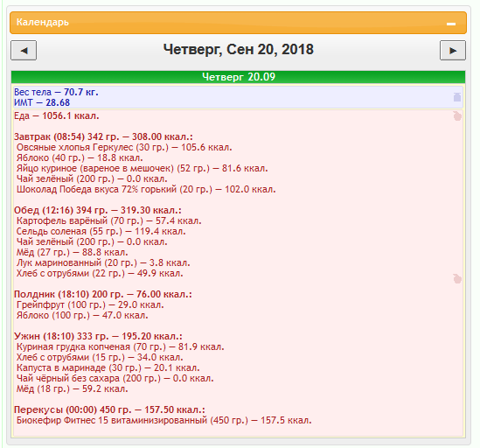Viewport: 480px width, 448px height.
Task: Click the Шоколад Победа вкуса 72% горький row
Action: pyautogui.click(x=146, y=189)
